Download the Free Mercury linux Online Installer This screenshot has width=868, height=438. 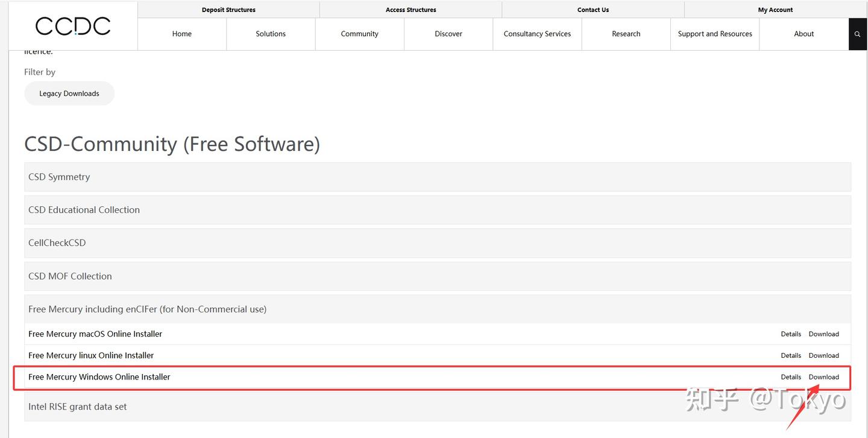823,355
